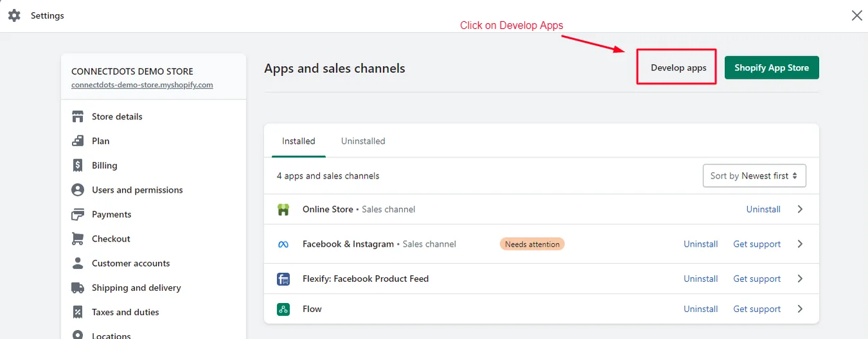This screenshot has height=339, width=868.
Task: Uninstall Facebook & Instagram channel
Action: [x=701, y=244]
